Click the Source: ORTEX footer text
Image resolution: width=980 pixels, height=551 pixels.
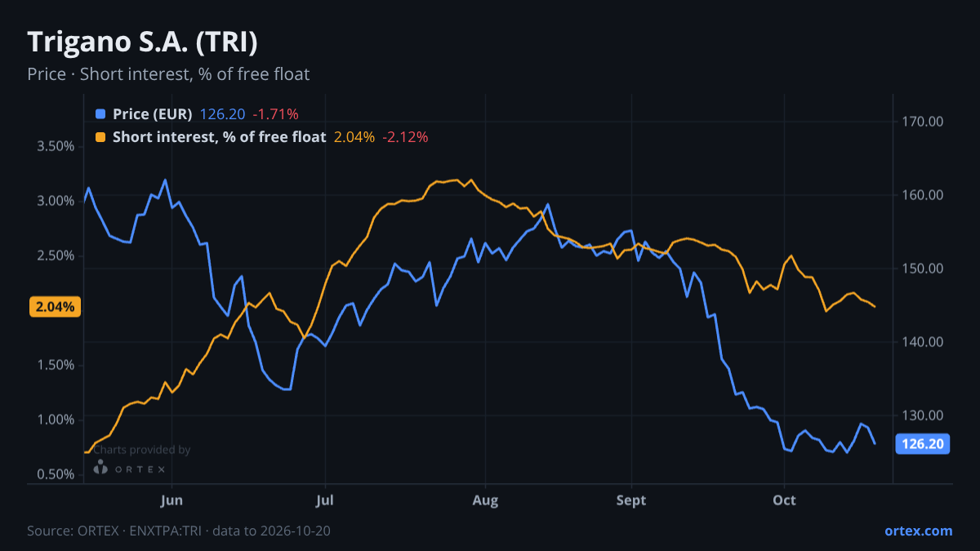179,531
